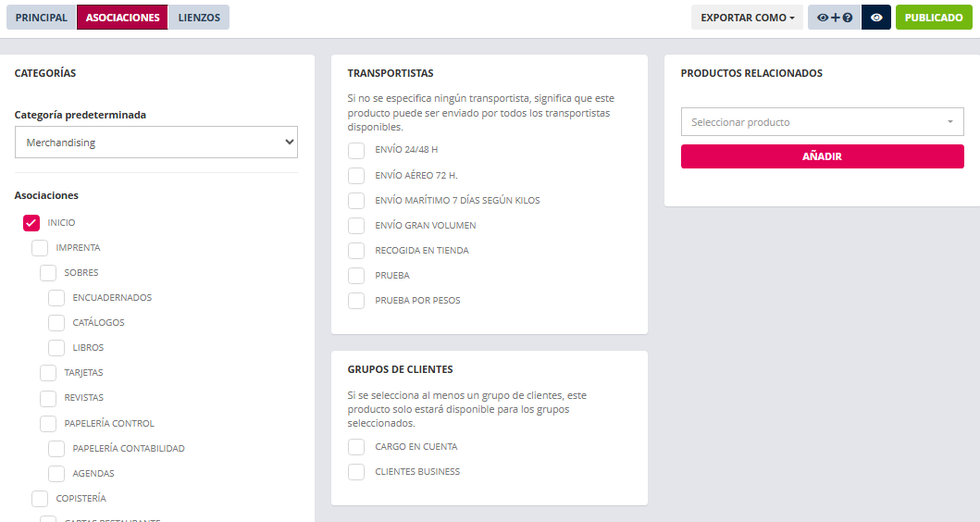Check the TARJETAS category box
Image resolution: width=980 pixels, height=522 pixels.
click(x=48, y=373)
